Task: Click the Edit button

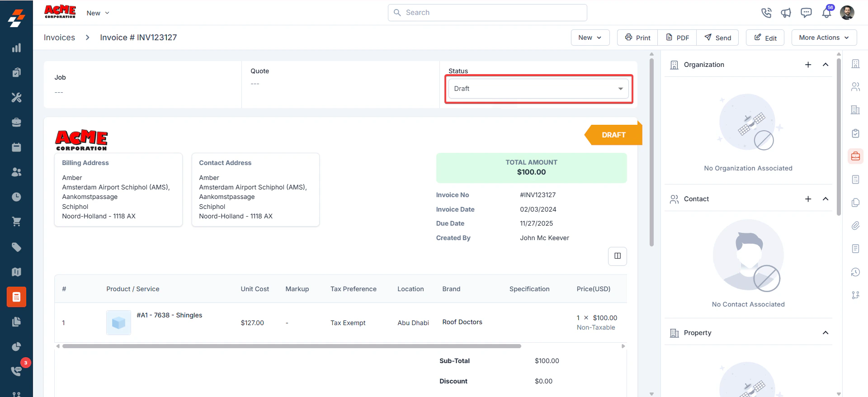Action: pyautogui.click(x=765, y=38)
